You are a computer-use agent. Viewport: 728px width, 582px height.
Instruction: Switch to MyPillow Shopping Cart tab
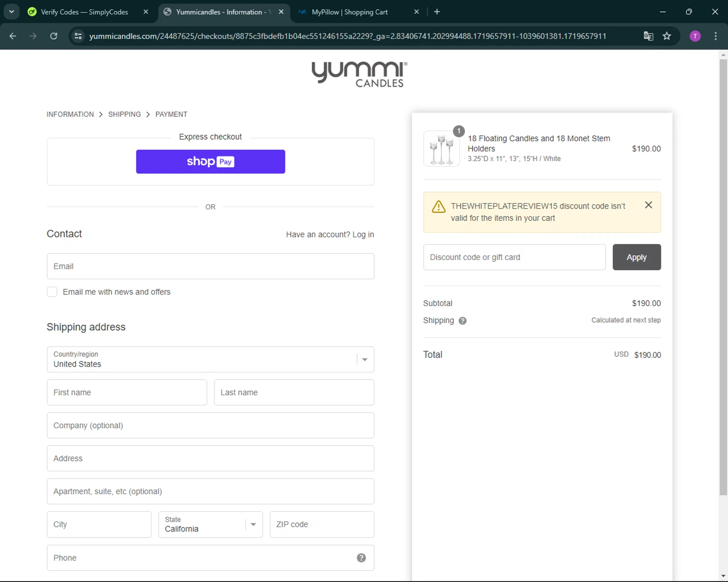click(x=349, y=12)
